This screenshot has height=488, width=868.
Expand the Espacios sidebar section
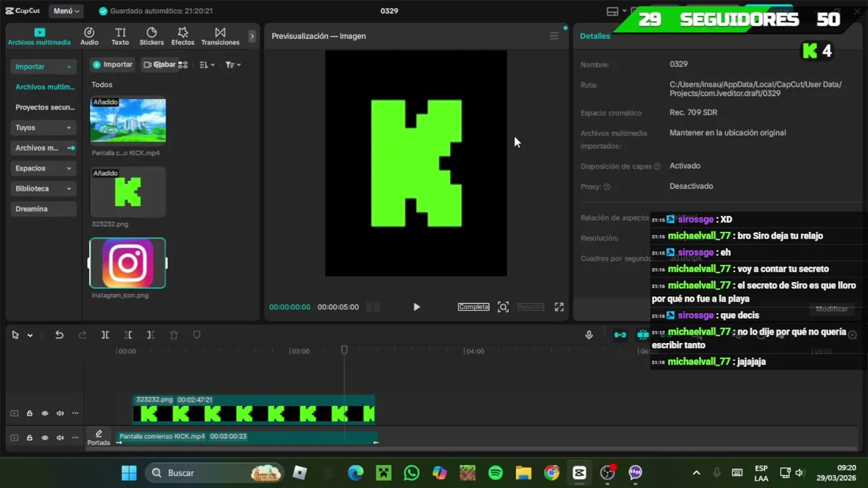[45, 168]
